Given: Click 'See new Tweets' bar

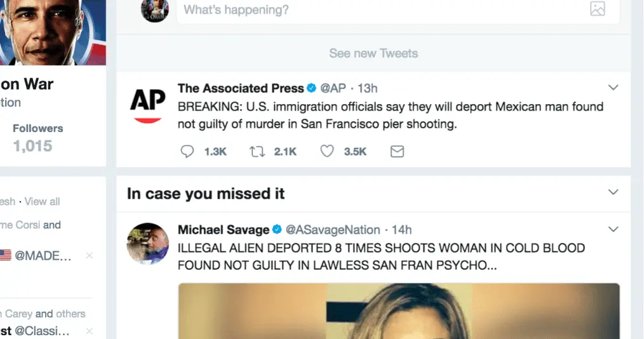Looking at the screenshot, I should click(373, 53).
